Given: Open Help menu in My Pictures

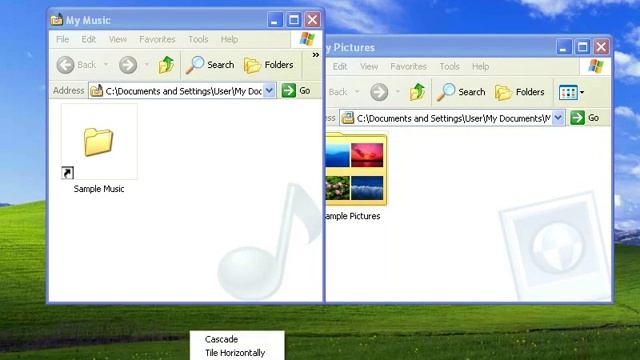Looking at the screenshot, I should tap(480, 67).
